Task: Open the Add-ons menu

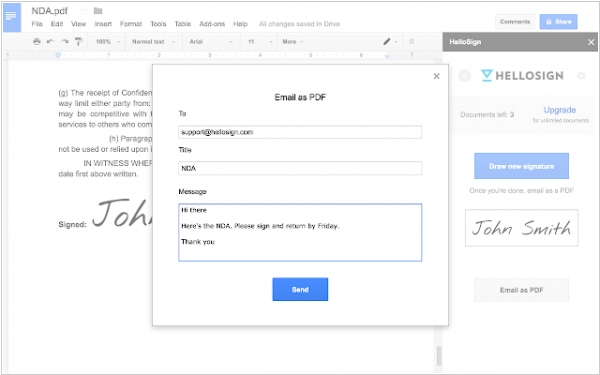Action: coord(212,24)
